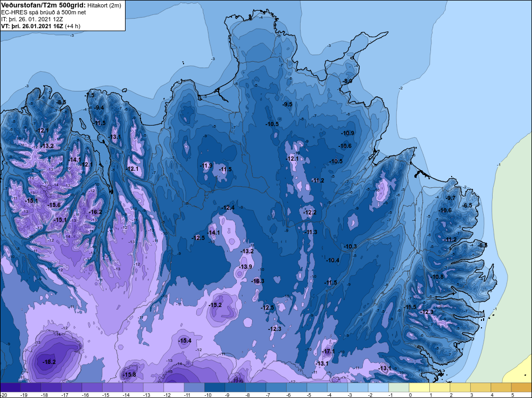Click the -9.7 temperature label
This screenshot has height=398, width=532.
(x=451, y=198)
